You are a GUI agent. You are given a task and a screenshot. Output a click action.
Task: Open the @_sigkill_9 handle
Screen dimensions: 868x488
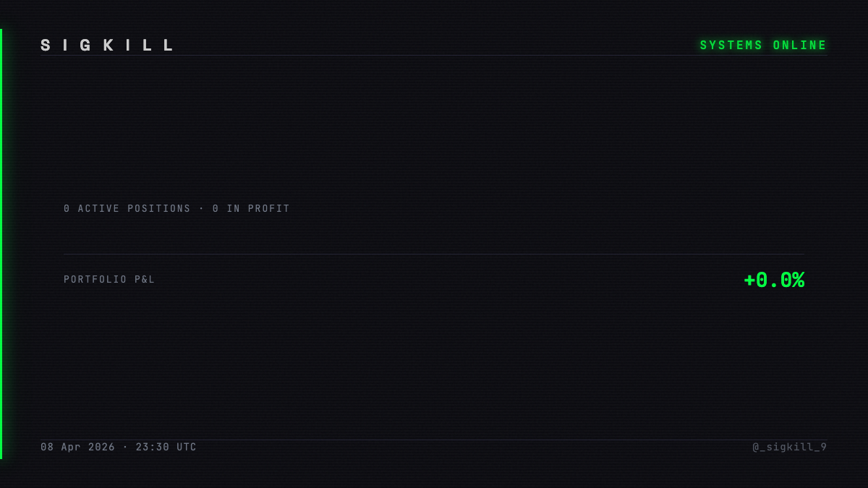pos(790,448)
